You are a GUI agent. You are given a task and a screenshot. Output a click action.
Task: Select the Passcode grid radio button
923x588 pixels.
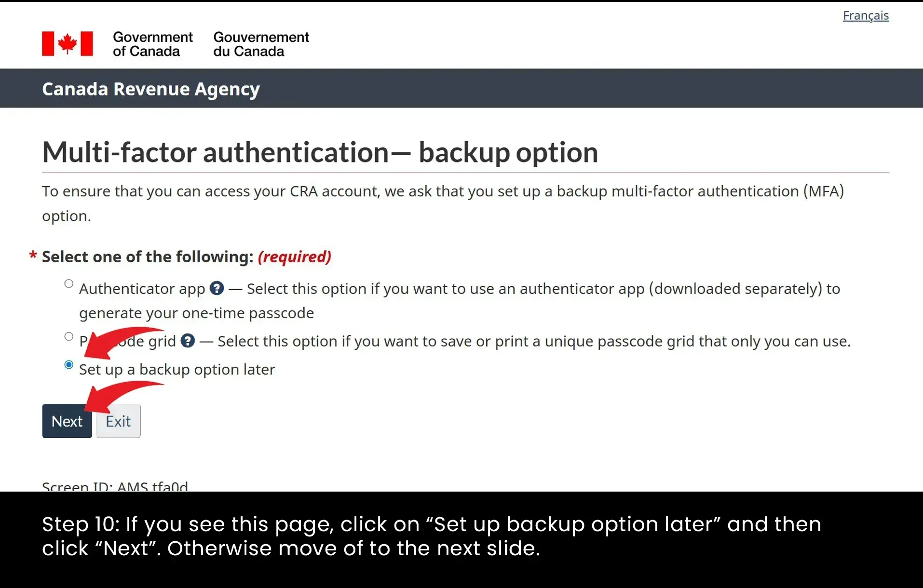pos(69,336)
